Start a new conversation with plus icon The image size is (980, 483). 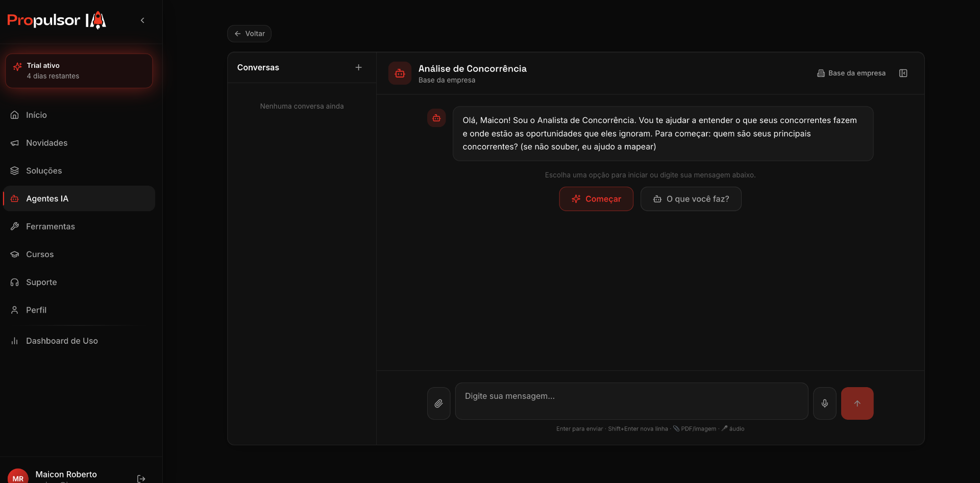click(358, 67)
